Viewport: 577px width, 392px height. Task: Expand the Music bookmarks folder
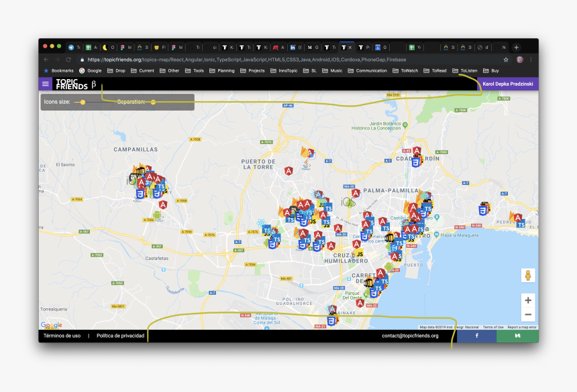point(332,70)
